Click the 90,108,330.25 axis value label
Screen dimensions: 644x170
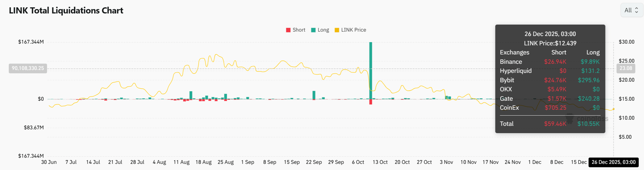click(x=28, y=68)
